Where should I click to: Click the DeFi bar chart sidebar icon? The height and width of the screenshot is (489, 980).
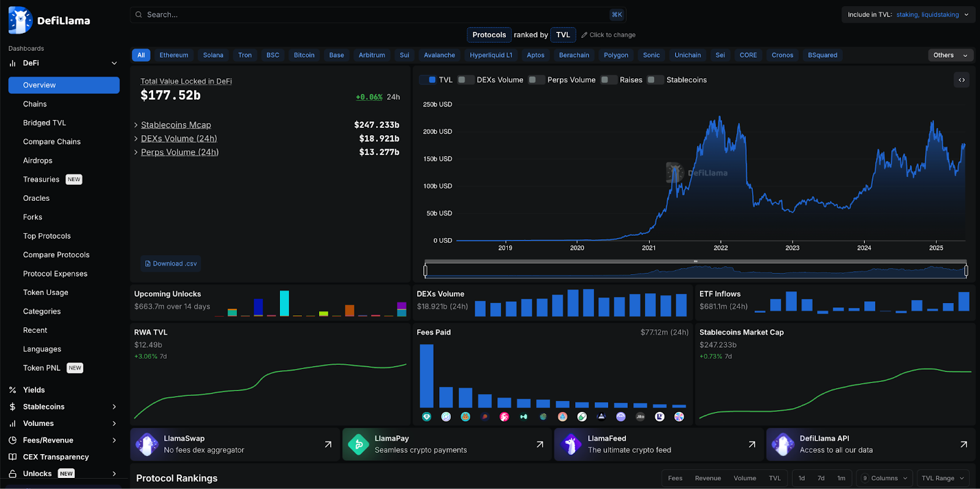12,63
